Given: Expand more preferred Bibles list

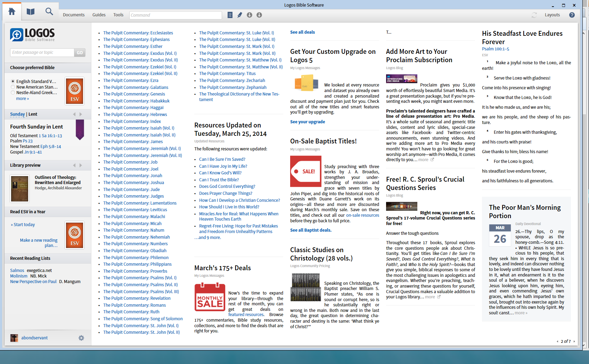Looking at the screenshot, I should coord(23,99).
